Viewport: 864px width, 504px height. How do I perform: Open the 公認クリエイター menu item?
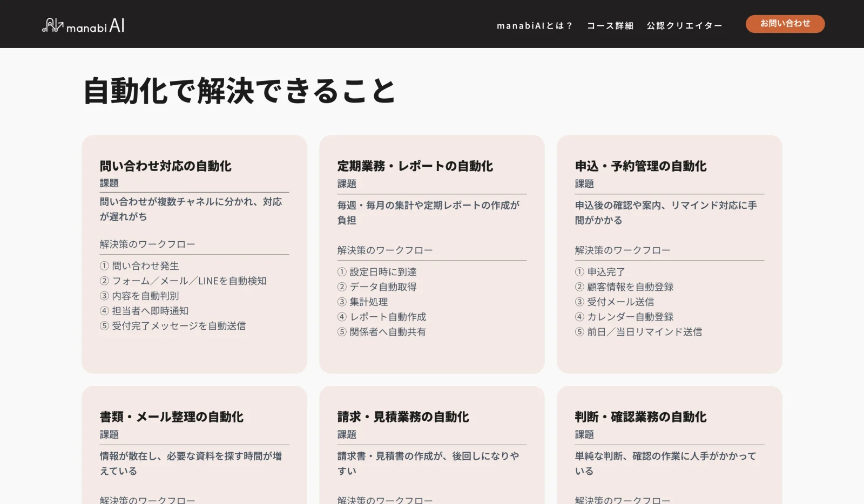pos(684,25)
